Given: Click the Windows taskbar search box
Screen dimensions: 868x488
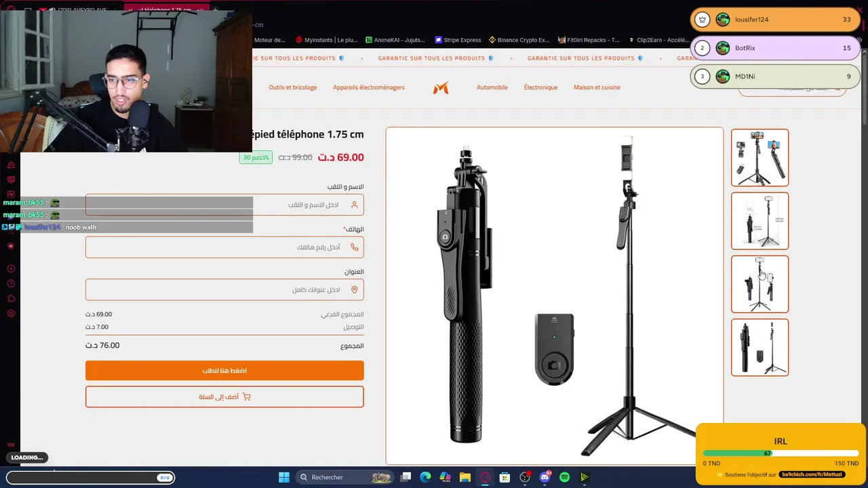Looking at the screenshot, I should [345, 477].
